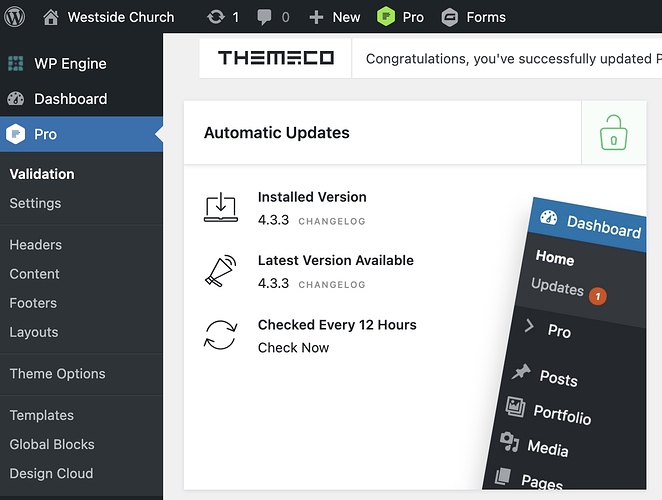Click the Automatic Updates heading
This screenshot has width=662, height=500.
click(x=277, y=133)
